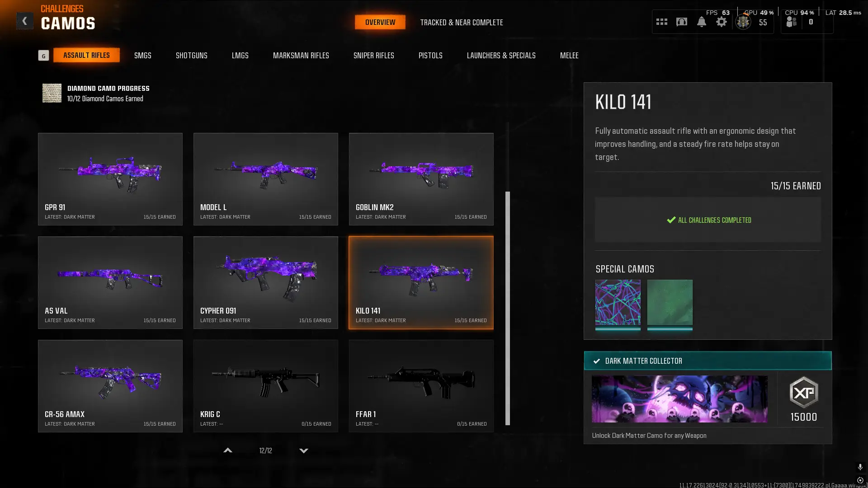Viewport: 868px width, 488px height.
Task: Switch to the Sniper Rifles tab
Action: [374, 55]
